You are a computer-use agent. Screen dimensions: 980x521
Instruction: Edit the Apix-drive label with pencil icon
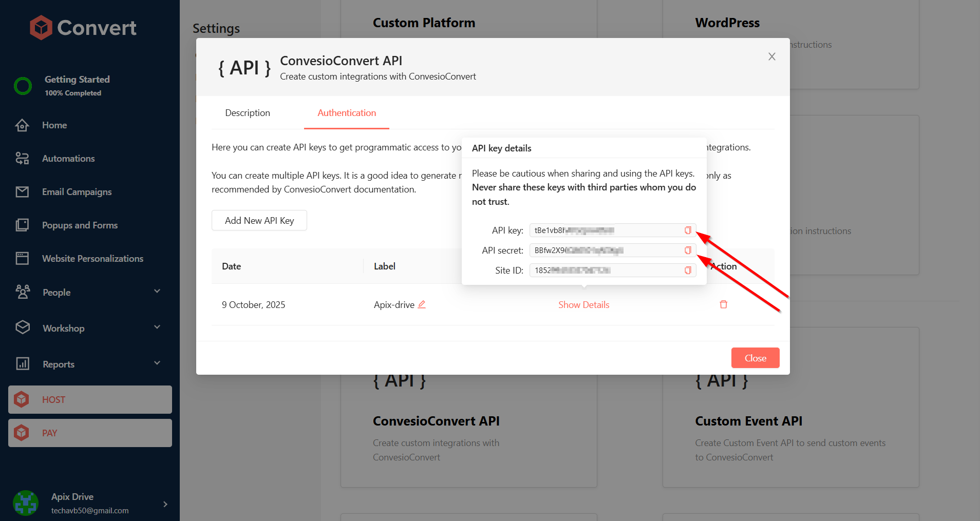click(x=422, y=304)
